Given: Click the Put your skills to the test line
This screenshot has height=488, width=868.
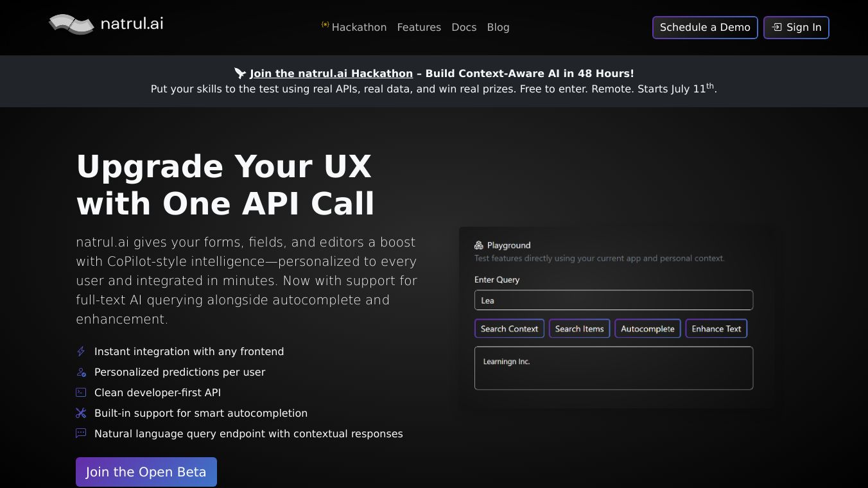Looking at the screenshot, I should pyautogui.click(x=434, y=89).
